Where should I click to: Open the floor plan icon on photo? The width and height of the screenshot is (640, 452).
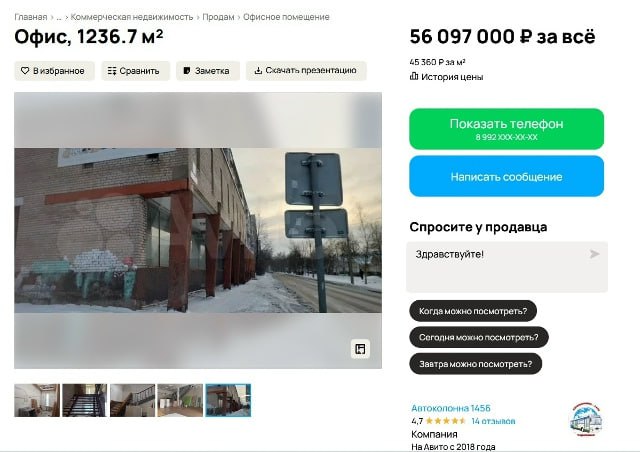pyautogui.click(x=360, y=349)
